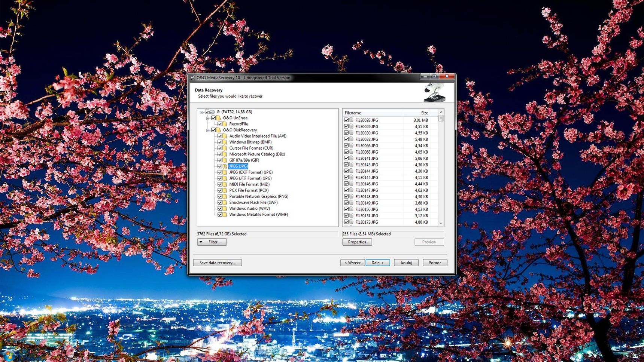Click the file icon of FILE0028.JPG
The height and width of the screenshot is (362, 644).
(352, 120)
